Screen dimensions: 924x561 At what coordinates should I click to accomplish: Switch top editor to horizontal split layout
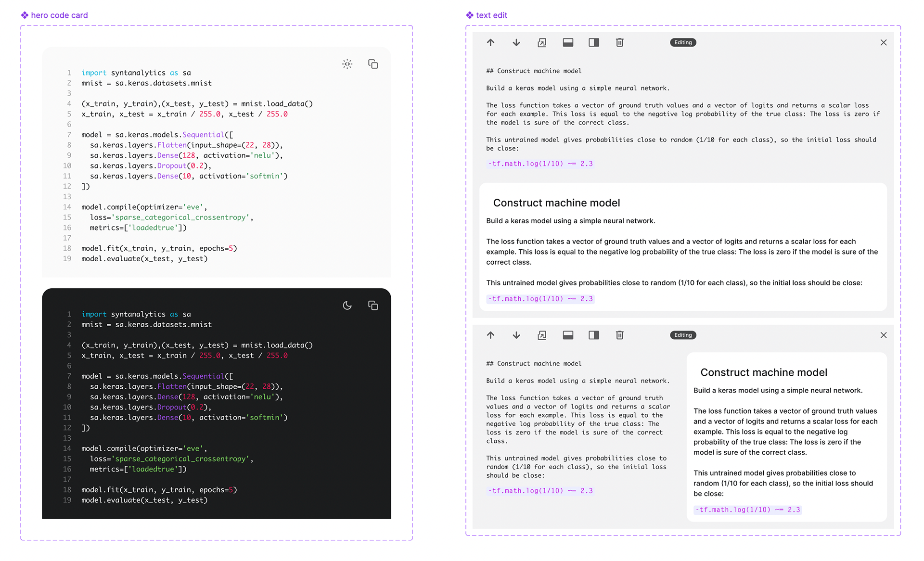coord(568,42)
